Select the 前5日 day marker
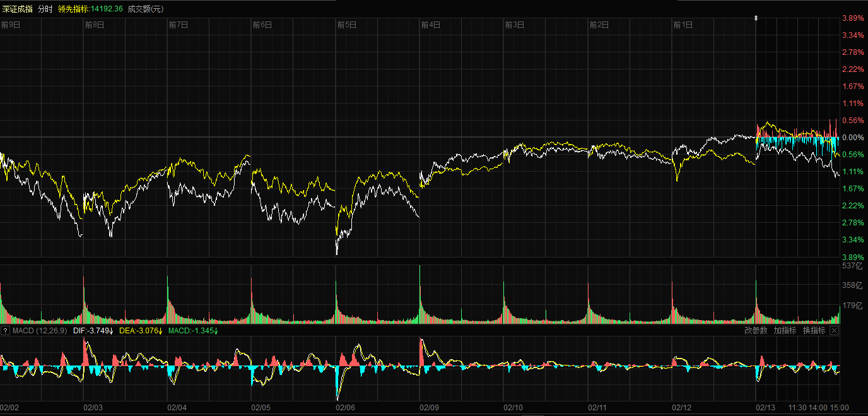 347,25
